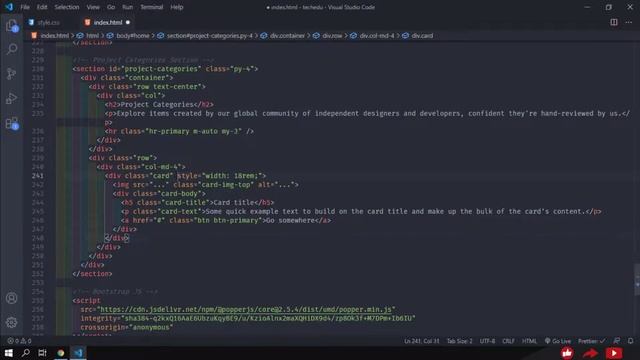
Task: Click the VS Code logo in the title bar
Action: click(x=9, y=7)
